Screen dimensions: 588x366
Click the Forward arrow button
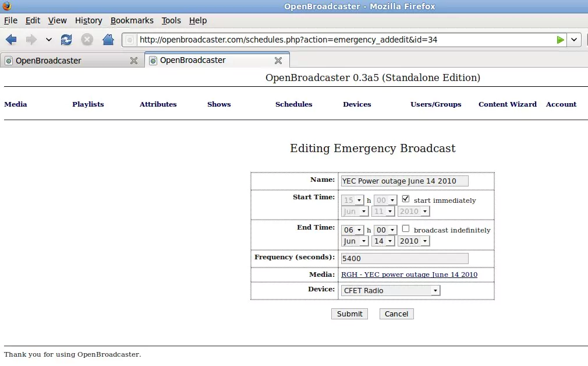tap(31, 40)
